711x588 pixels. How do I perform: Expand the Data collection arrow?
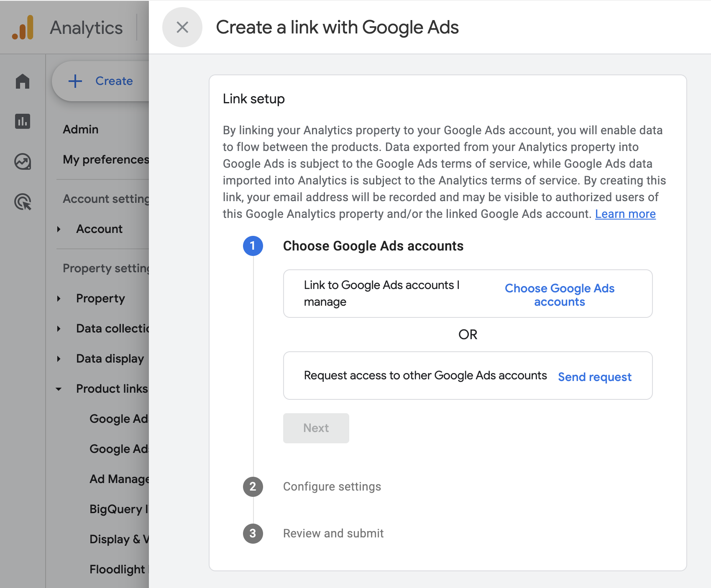click(59, 329)
